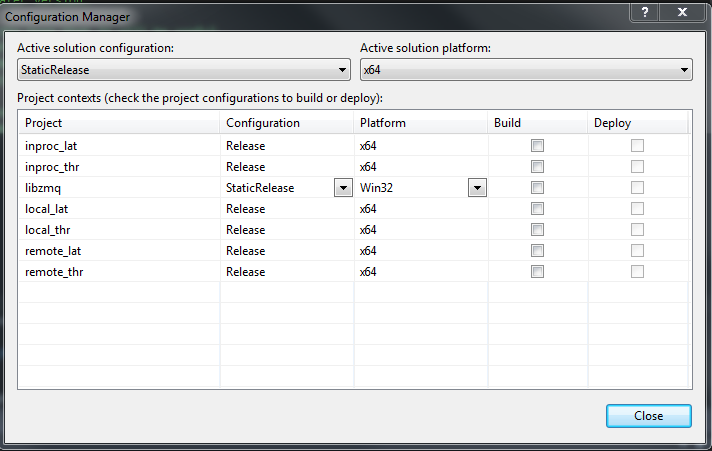This screenshot has width=712, height=451.
Task: Enable Build for the local_thr project
Action: click(537, 230)
